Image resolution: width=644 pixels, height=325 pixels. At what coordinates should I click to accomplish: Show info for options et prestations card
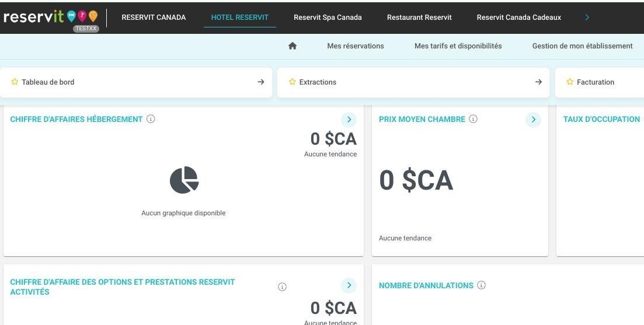pyautogui.click(x=282, y=287)
